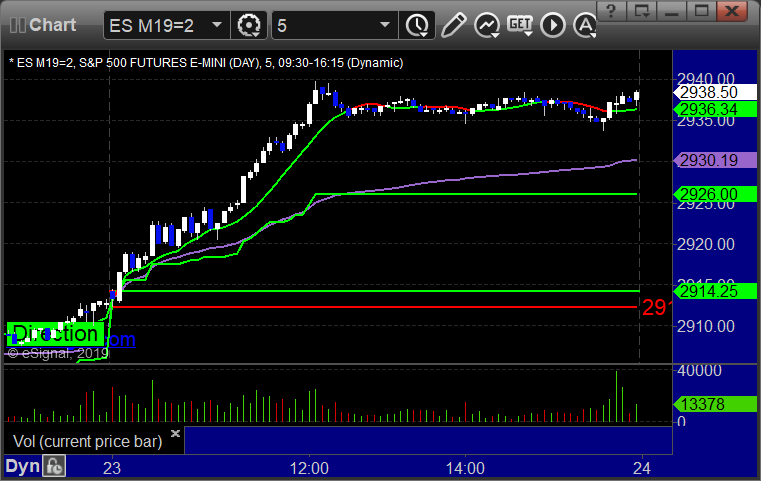Open the blue link beside Direction label
Viewport: 761px width, 481px height.
[120, 339]
